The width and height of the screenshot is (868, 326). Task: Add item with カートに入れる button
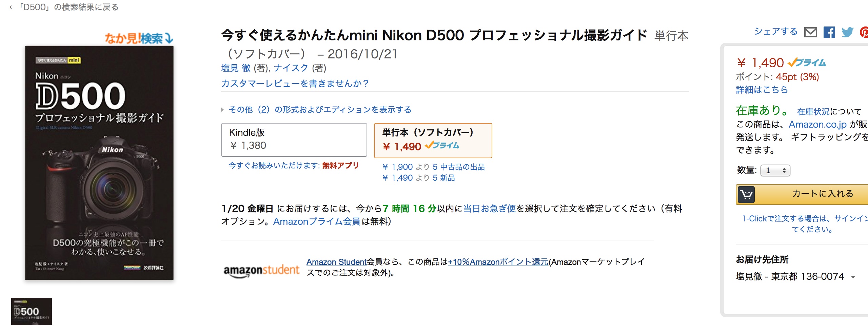coord(802,195)
